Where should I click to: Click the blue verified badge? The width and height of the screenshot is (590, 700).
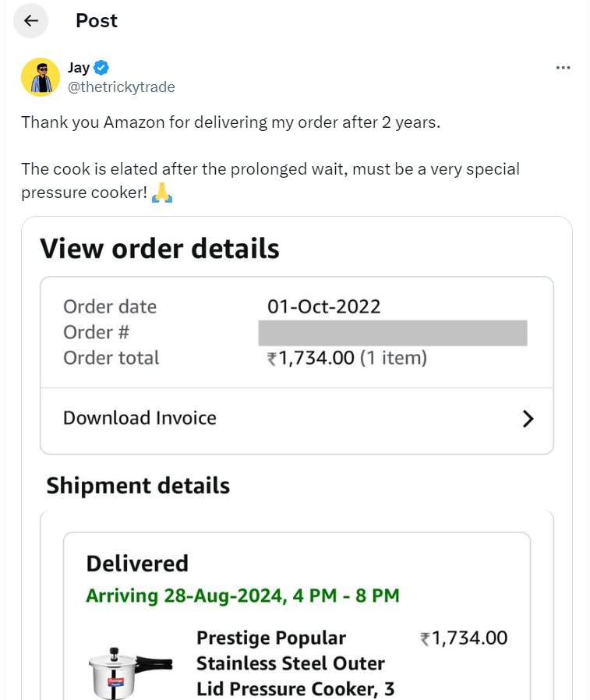point(101,68)
